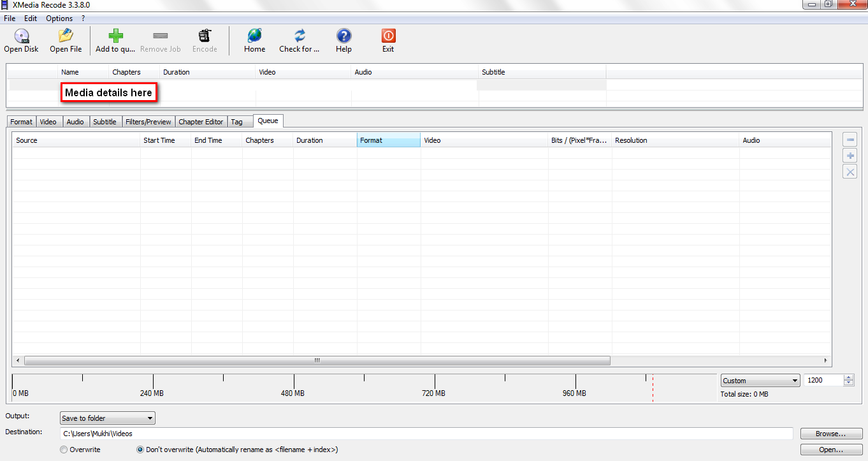This screenshot has width=868, height=461.
Task: Click the media list Audio column header
Action: tap(415, 72)
